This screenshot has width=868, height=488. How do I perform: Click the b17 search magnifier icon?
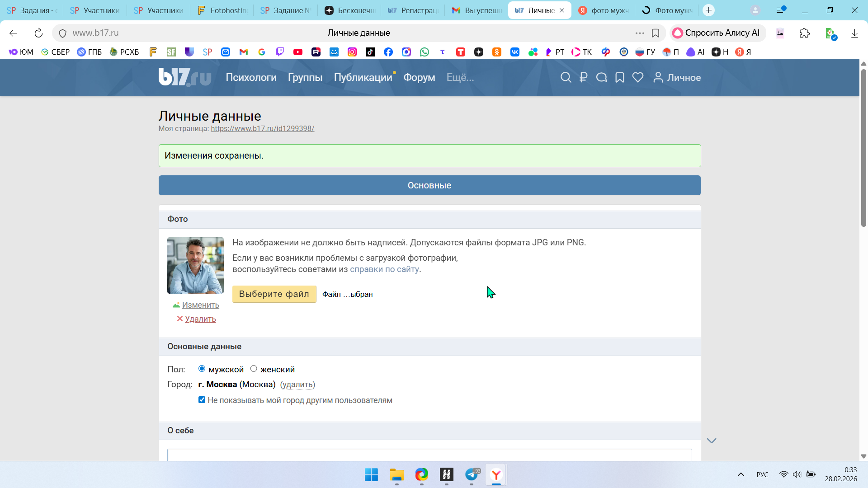(x=566, y=78)
